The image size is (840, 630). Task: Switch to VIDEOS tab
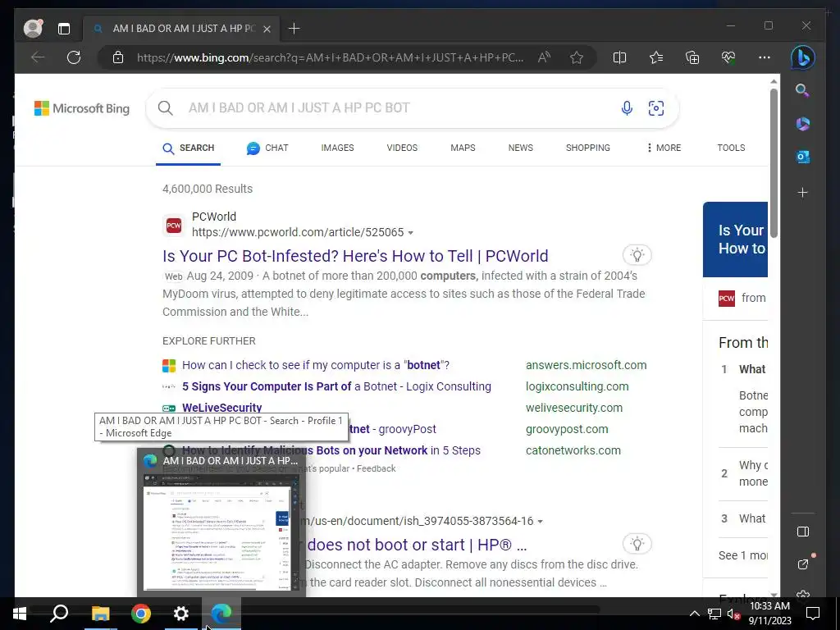pyautogui.click(x=402, y=148)
